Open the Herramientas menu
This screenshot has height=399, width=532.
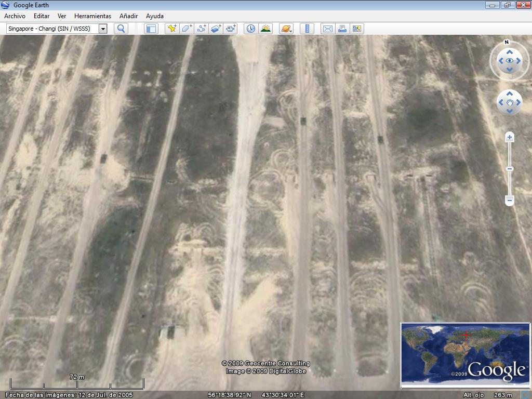click(x=92, y=16)
